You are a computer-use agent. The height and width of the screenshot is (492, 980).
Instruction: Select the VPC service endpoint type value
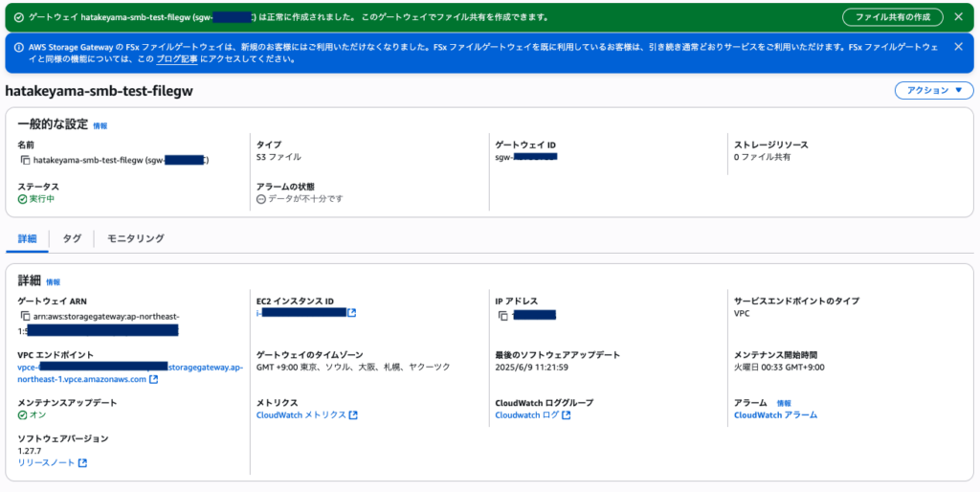tap(742, 313)
